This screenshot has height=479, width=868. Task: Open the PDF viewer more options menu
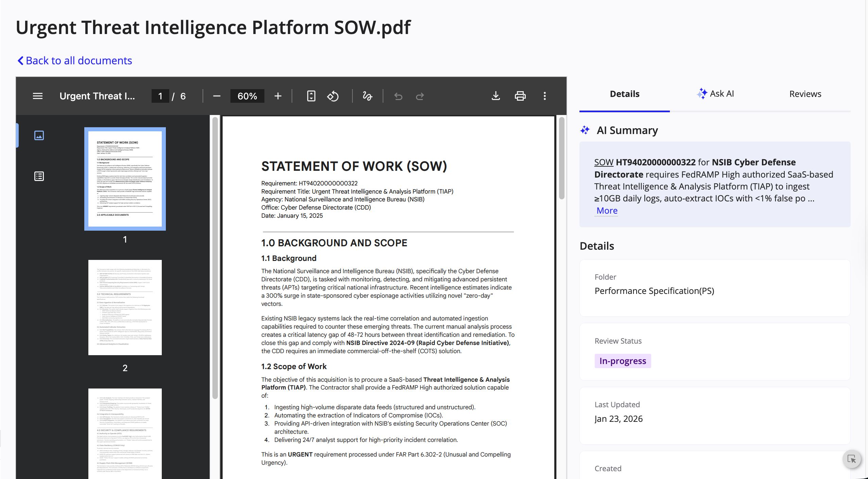(x=545, y=96)
